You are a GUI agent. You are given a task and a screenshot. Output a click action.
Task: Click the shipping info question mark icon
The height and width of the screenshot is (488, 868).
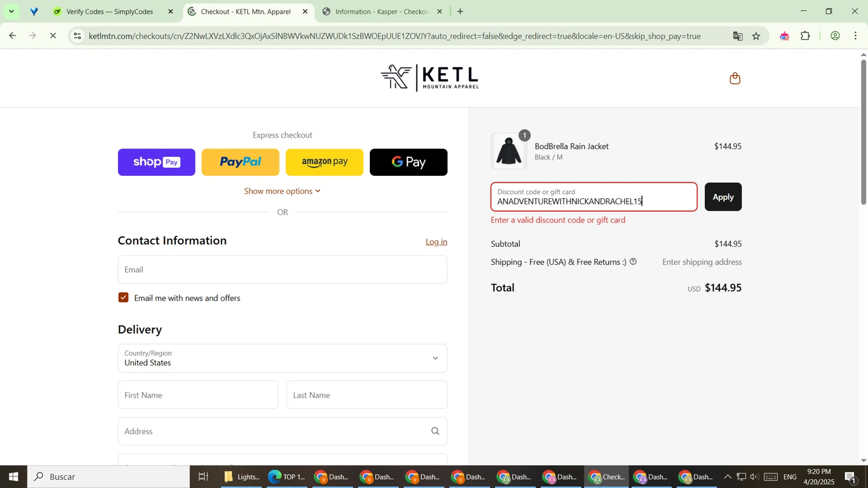point(633,262)
